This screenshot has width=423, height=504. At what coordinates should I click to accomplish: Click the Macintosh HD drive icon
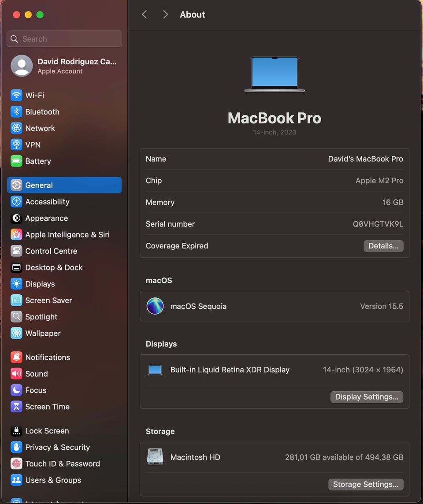(155, 457)
